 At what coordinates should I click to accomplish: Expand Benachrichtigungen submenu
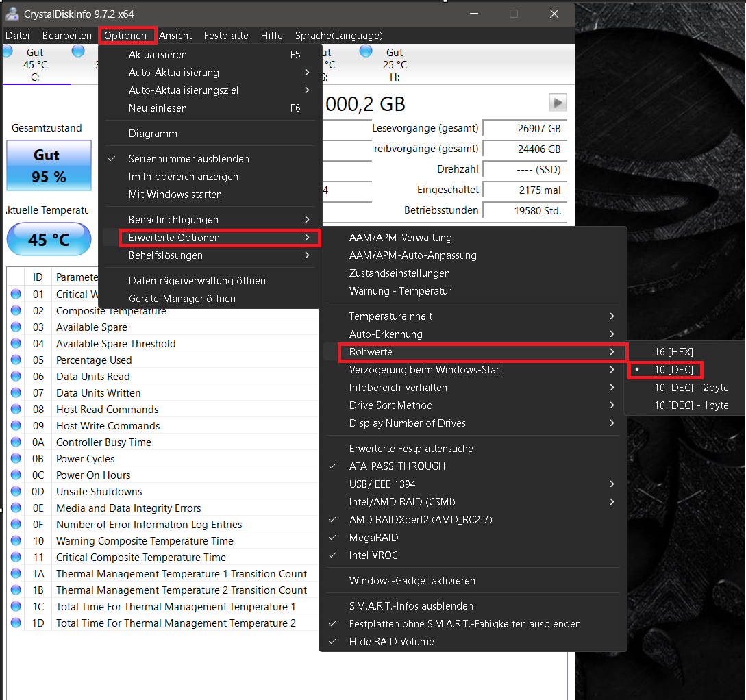[210, 220]
